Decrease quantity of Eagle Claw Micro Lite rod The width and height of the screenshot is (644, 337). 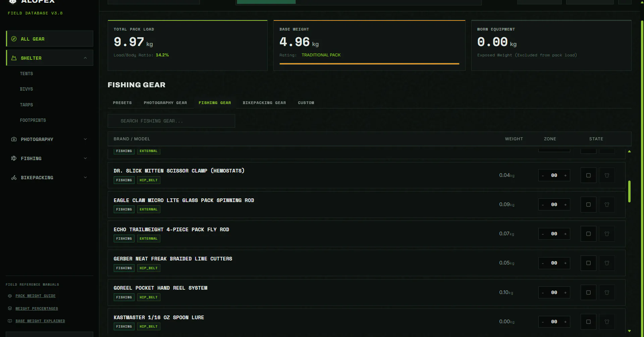(x=543, y=204)
